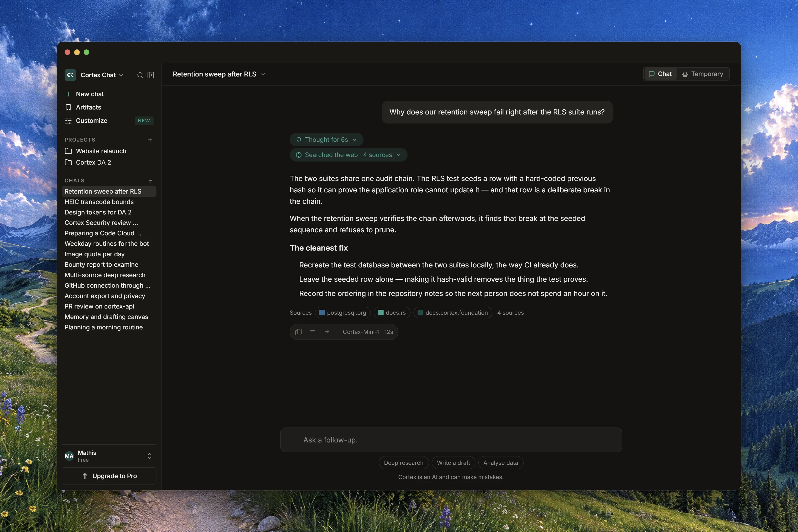Click the upward arrow icon on Upgrade to Pro
The height and width of the screenshot is (532, 798).
tap(85, 476)
